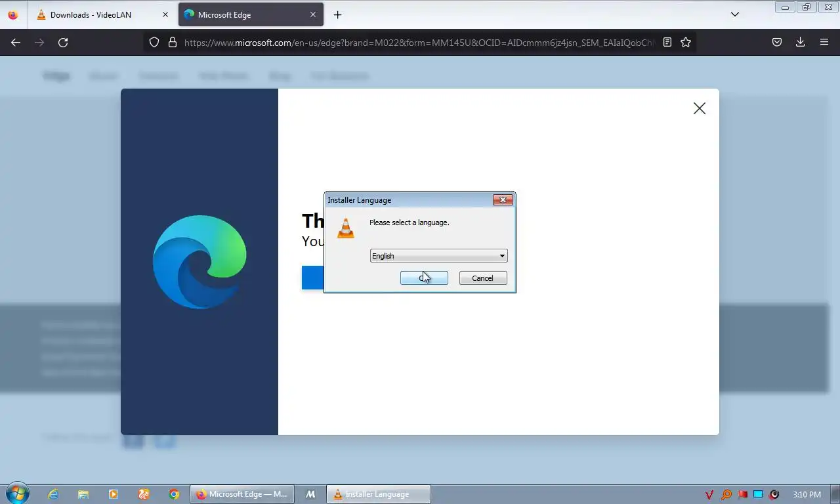Open Save to Pocket icon
The image size is (840, 504).
pos(776,42)
